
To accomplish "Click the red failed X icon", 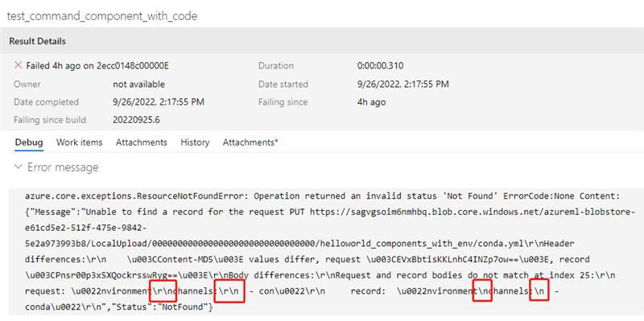I will click(x=18, y=65).
